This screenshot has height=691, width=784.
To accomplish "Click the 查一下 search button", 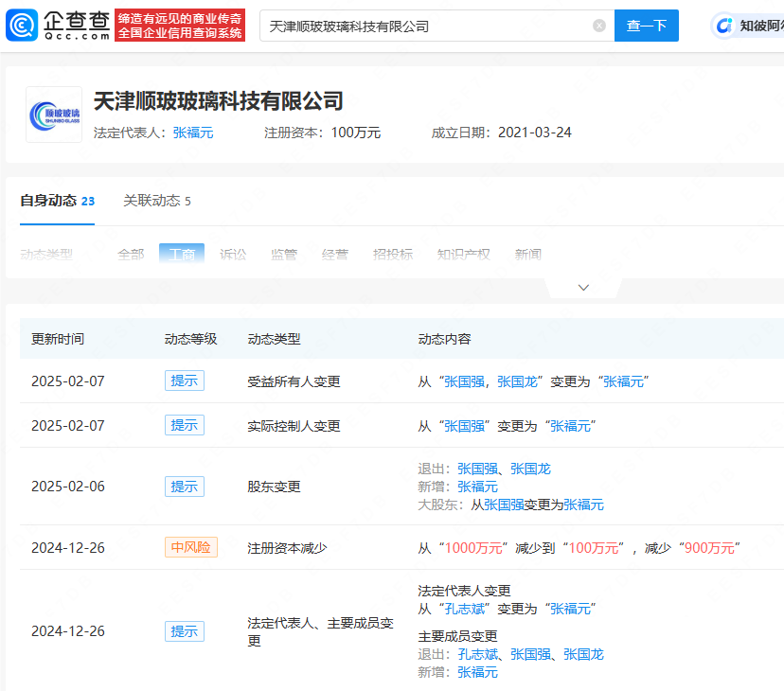I will tap(646, 26).
